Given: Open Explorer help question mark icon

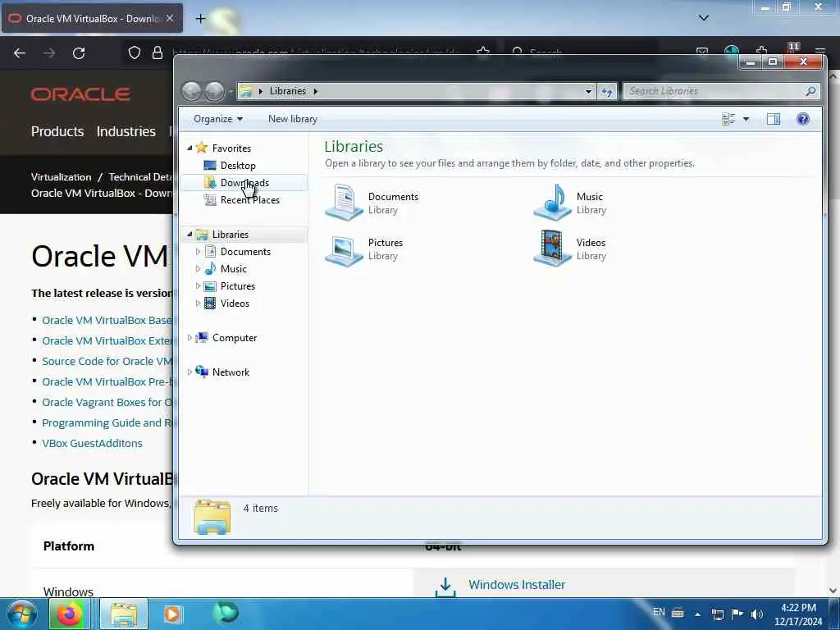Looking at the screenshot, I should point(802,119).
